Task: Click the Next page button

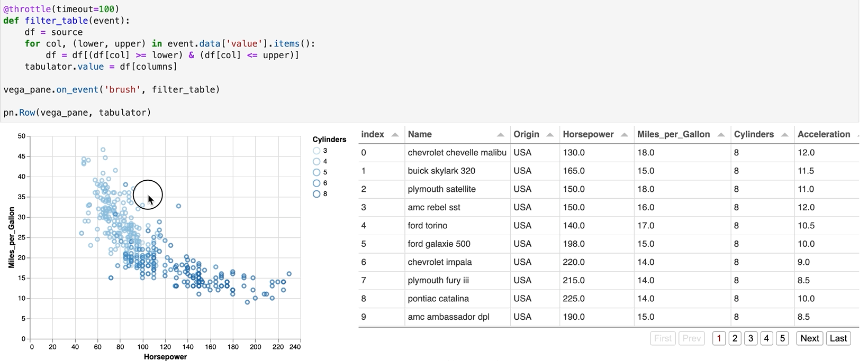Action: click(x=809, y=338)
